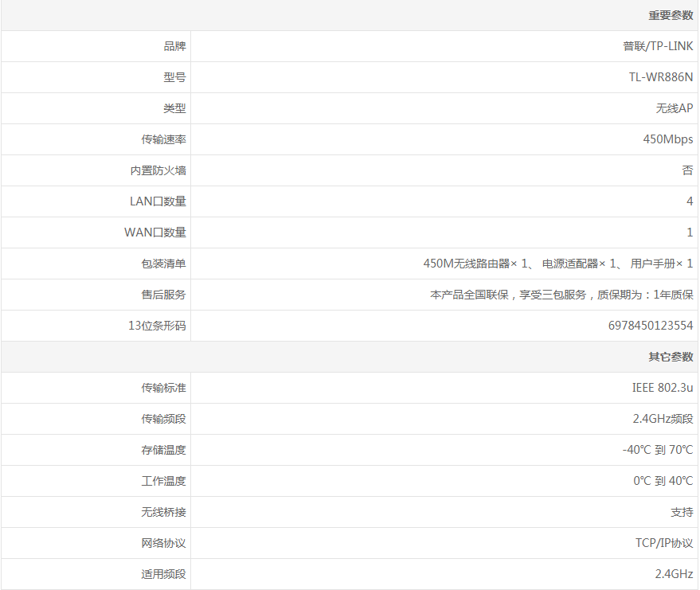Click the firewall value 否
The height and width of the screenshot is (590, 700).
(x=687, y=170)
